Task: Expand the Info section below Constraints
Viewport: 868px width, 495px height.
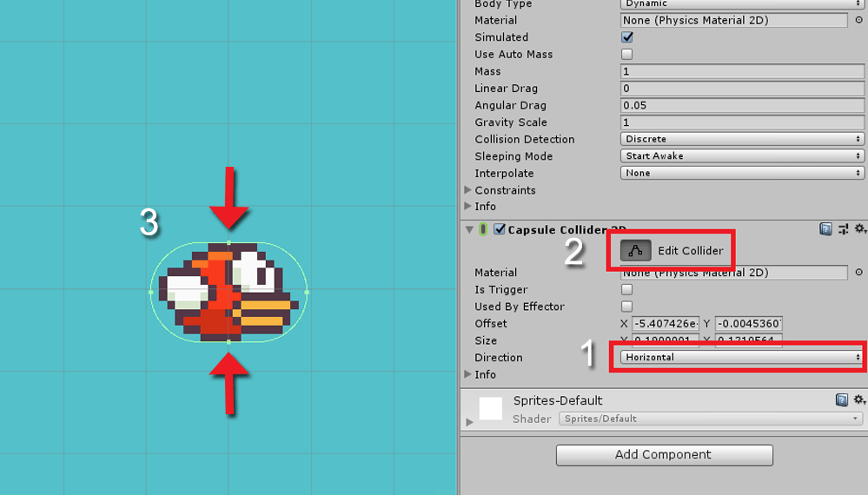Action: [x=467, y=206]
